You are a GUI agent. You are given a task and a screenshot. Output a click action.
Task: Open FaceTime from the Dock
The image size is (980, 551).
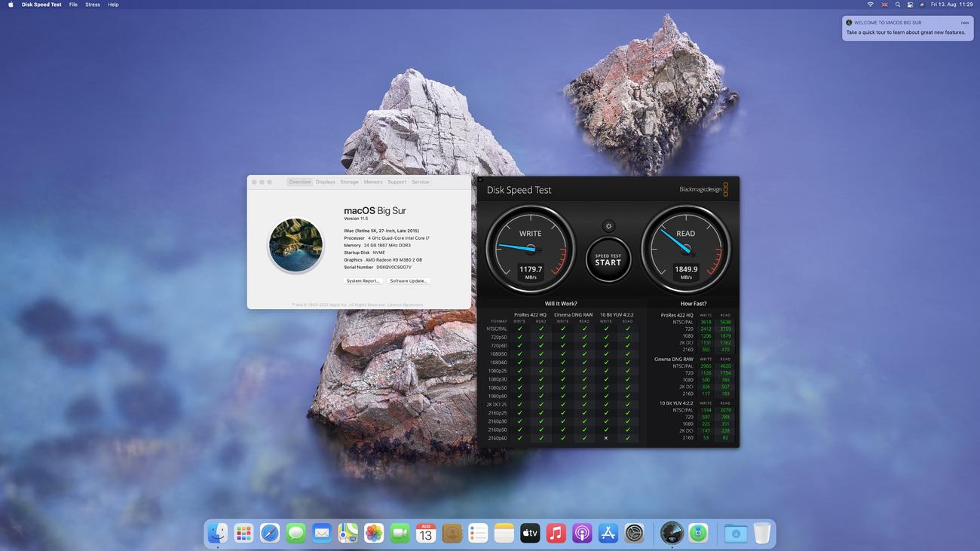pos(400,534)
